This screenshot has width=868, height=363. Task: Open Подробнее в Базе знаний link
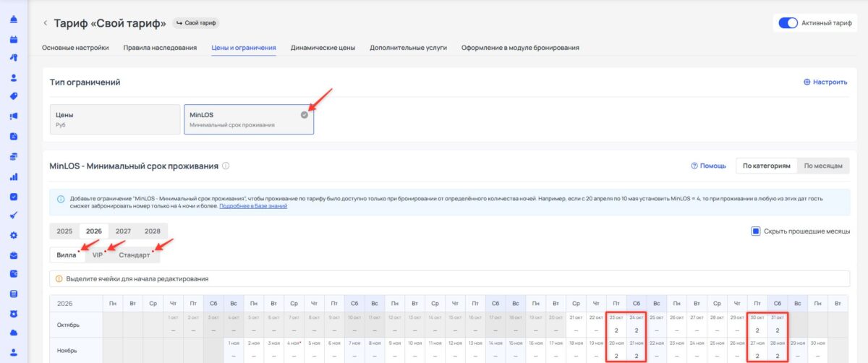pos(254,206)
